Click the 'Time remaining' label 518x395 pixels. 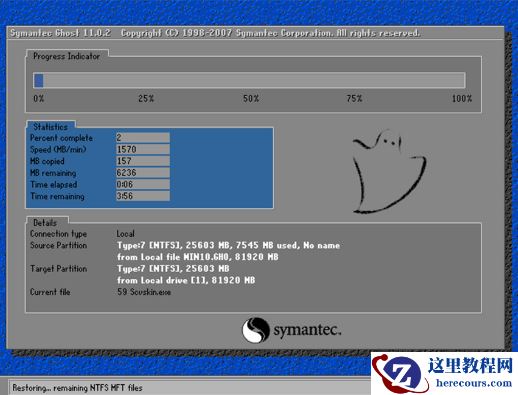tap(57, 196)
